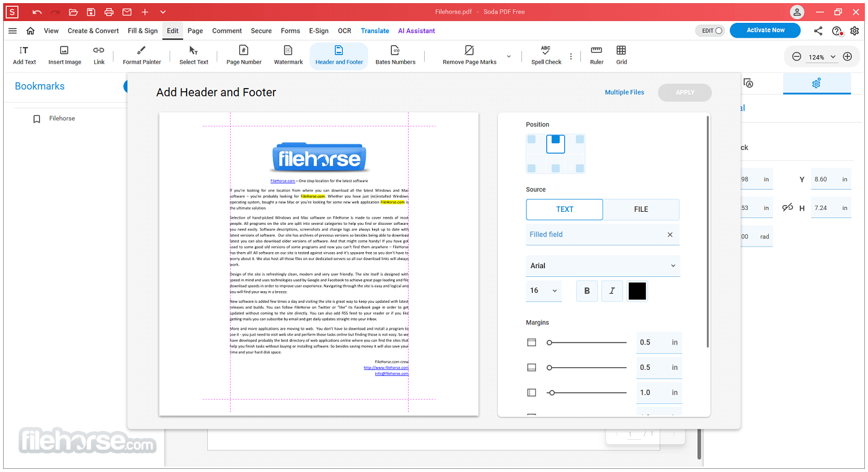Save the document with the floppy icon
The height and width of the screenshot is (472, 868).
(x=91, y=12)
